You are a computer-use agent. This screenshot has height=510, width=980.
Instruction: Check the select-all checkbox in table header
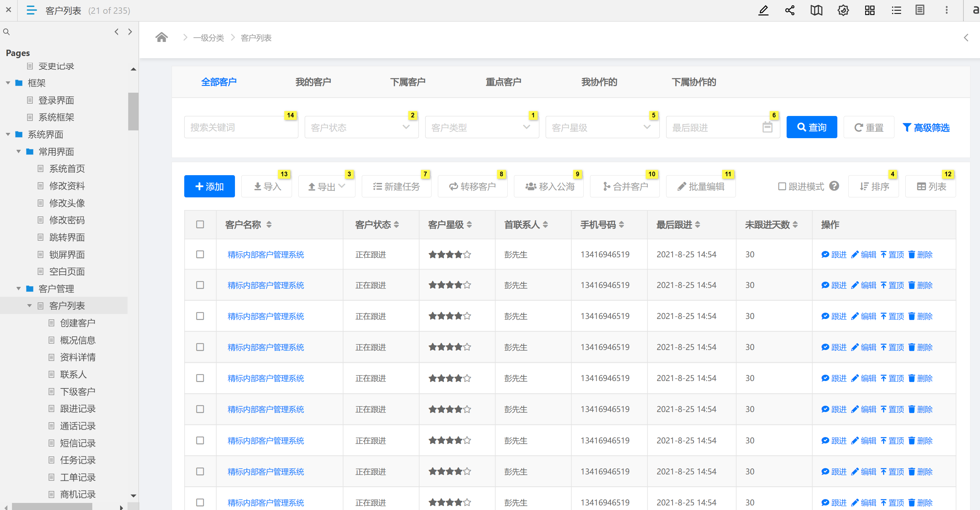click(200, 225)
